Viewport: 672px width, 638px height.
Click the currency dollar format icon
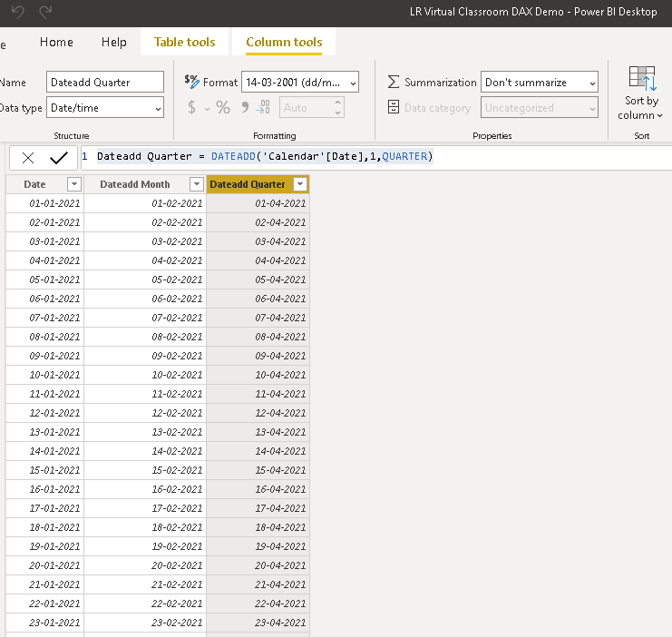191,107
